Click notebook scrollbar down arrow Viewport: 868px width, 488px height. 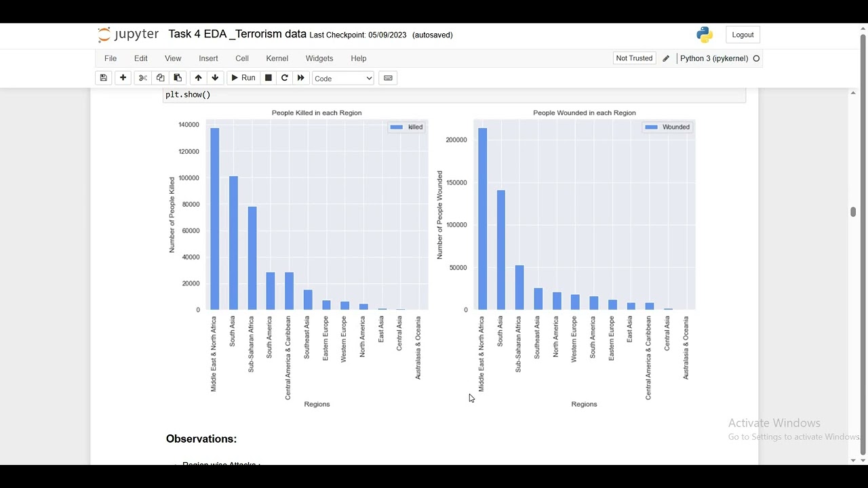pyautogui.click(x=853, y=461)
